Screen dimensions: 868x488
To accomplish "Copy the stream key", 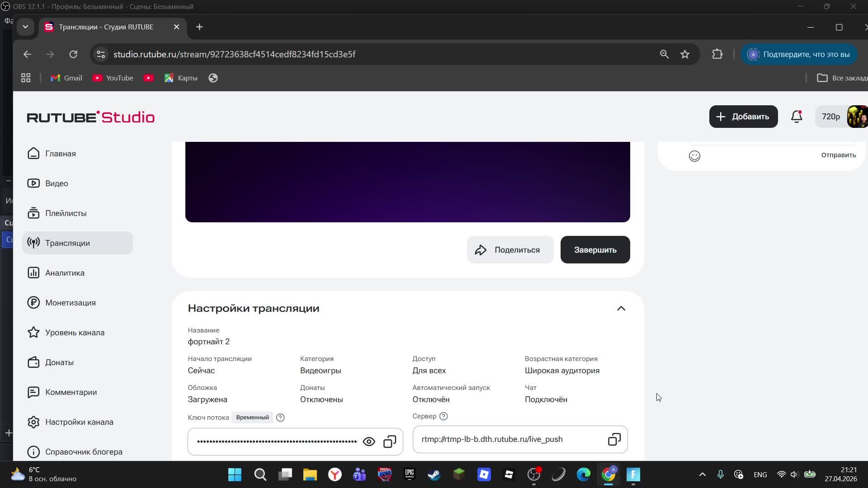I will tap(390, 441).
